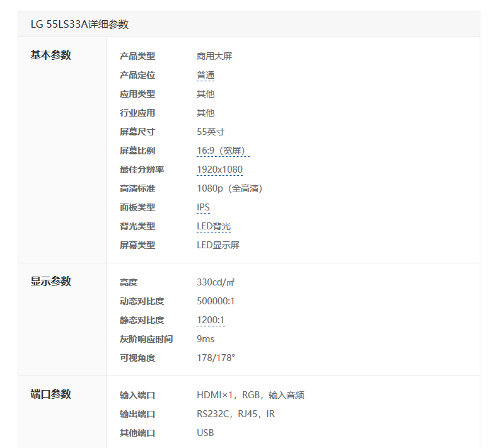Select the 可视角度 label
Viewport: 498px width, 448px height.
(x=137, y=358)
